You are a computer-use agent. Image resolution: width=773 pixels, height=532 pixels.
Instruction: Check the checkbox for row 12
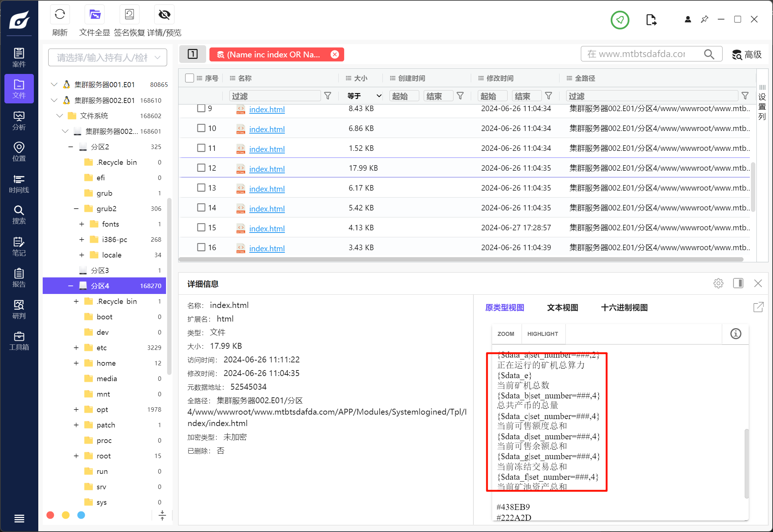pyautogui.click(x=201, y=168)
